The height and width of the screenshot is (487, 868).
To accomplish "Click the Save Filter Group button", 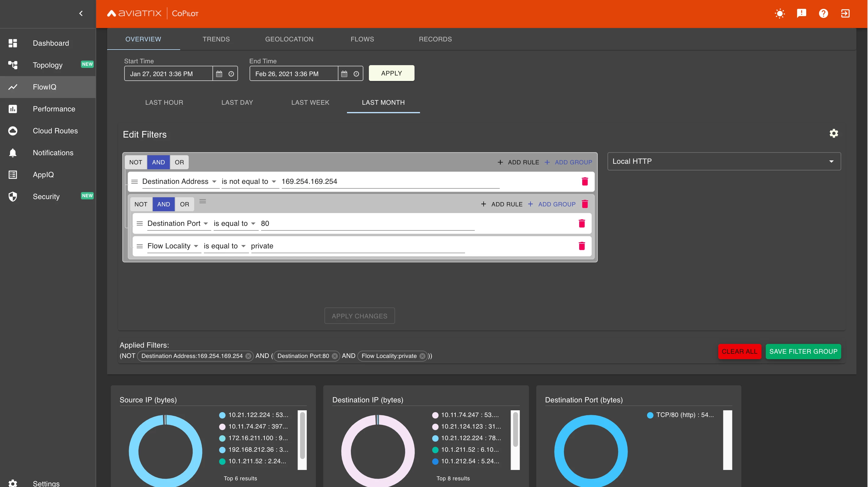I will pyautogui.click(x=803, y=352).
